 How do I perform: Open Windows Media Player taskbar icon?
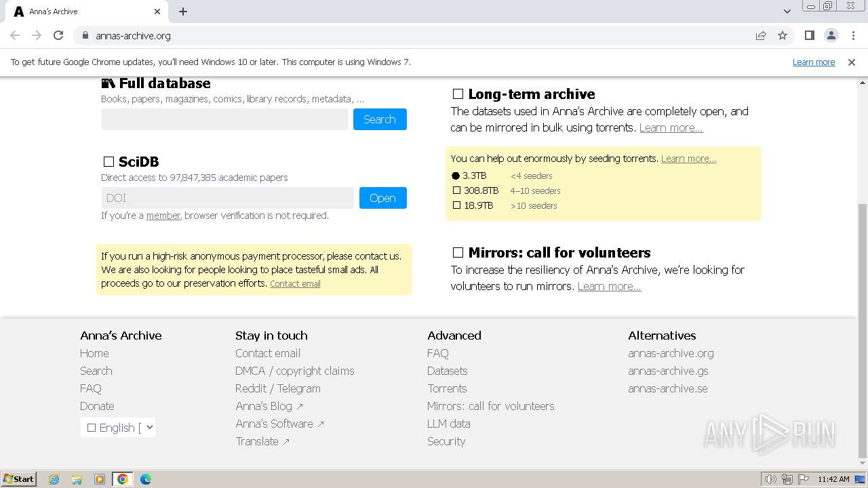[100, 479]
